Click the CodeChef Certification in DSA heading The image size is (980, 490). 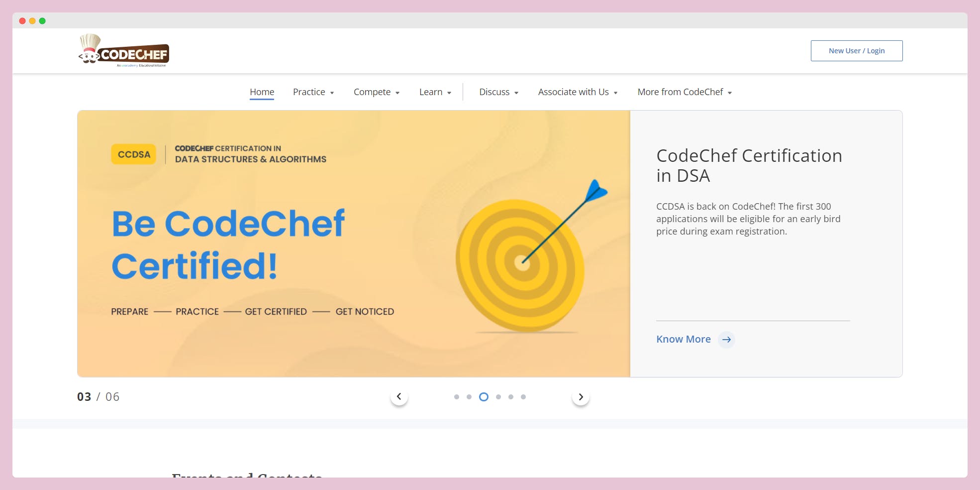point(749,166)
